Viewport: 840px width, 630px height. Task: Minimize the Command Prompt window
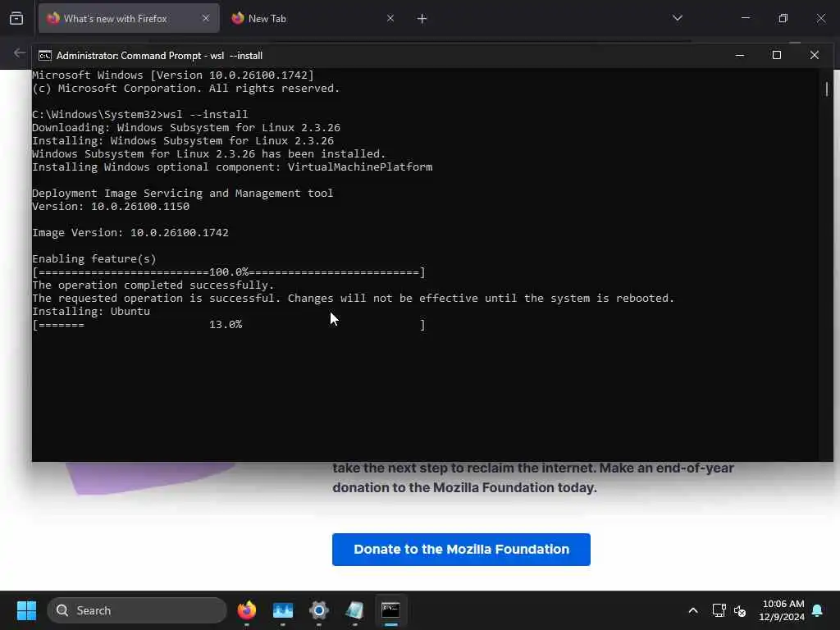point(740,55)
